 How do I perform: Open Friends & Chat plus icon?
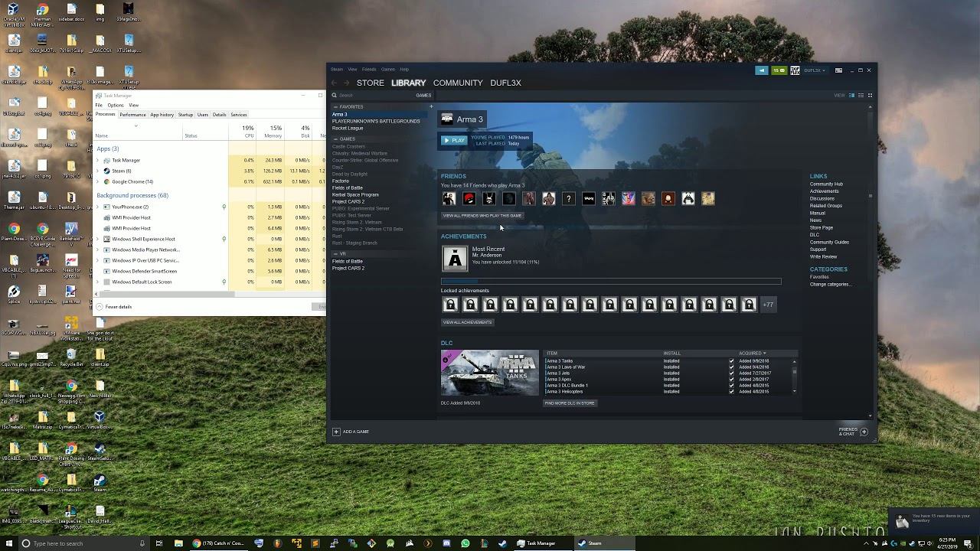pyautogui.click(x=864, y=432)
